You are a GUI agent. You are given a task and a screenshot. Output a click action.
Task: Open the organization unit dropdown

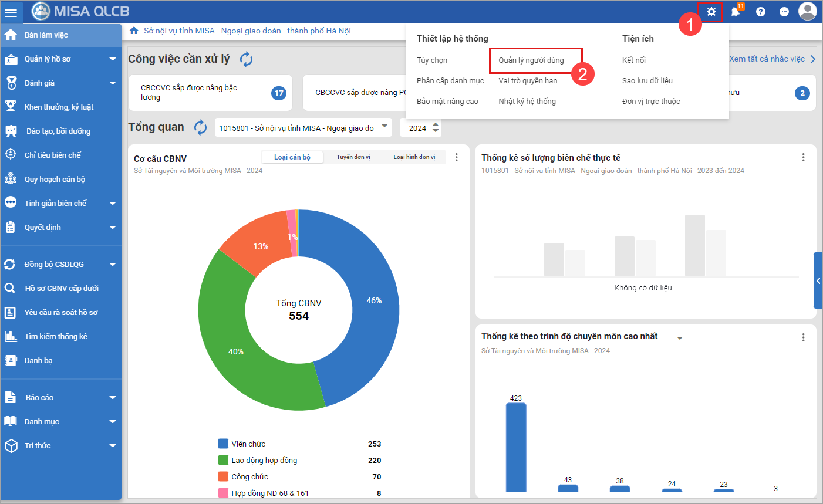pos(384,126)
